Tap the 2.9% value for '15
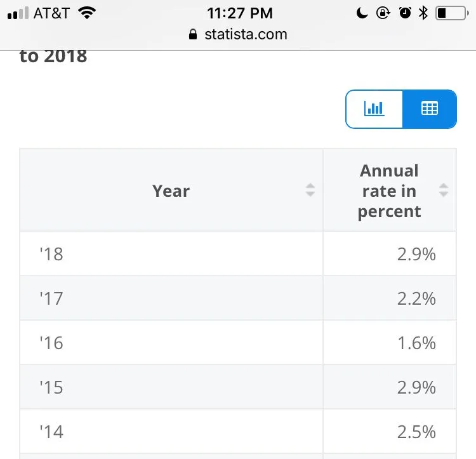 (416, 387)
